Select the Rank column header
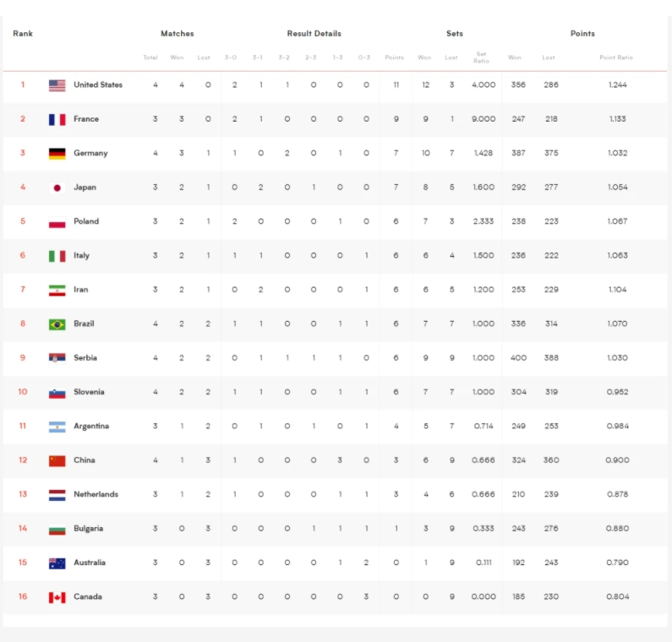 click(x=23, y=34)
